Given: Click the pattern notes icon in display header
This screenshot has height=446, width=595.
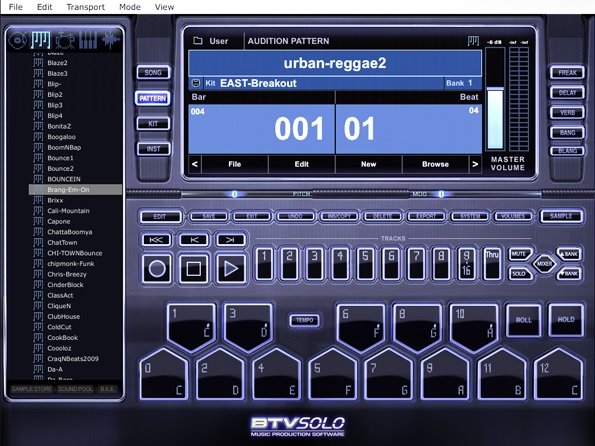Looking at the screenshot, I should pos(473,41).
